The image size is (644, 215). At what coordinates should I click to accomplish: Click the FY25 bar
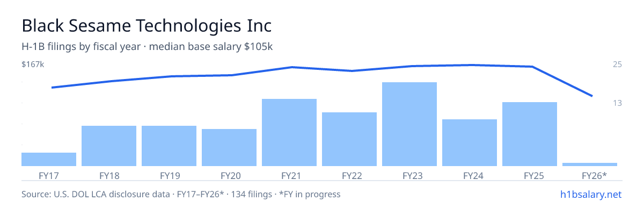(x=530, y=134)
